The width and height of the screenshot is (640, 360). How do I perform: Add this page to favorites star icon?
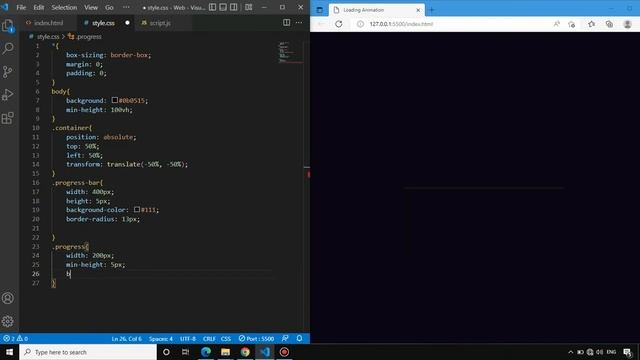click(571, 24)
